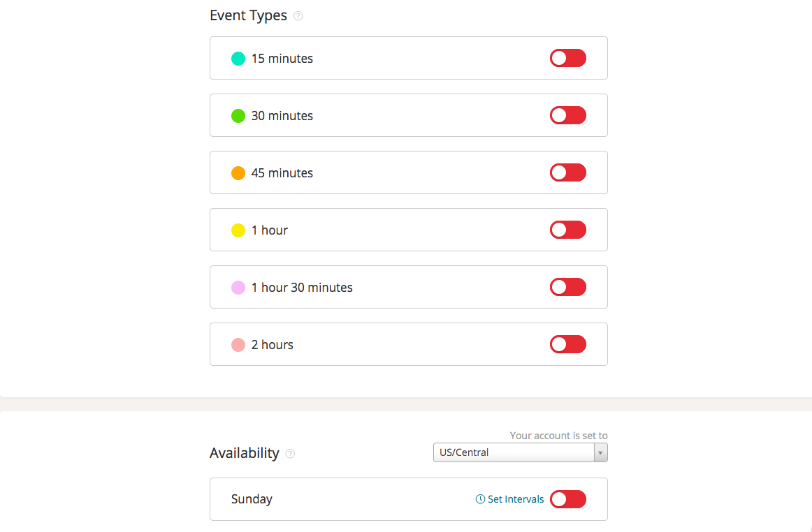Image resolution: width=812 pixels, height=532 pixels.
Task: Toggle the 1 hour 30 minutes switch
Action: point(567,287)
